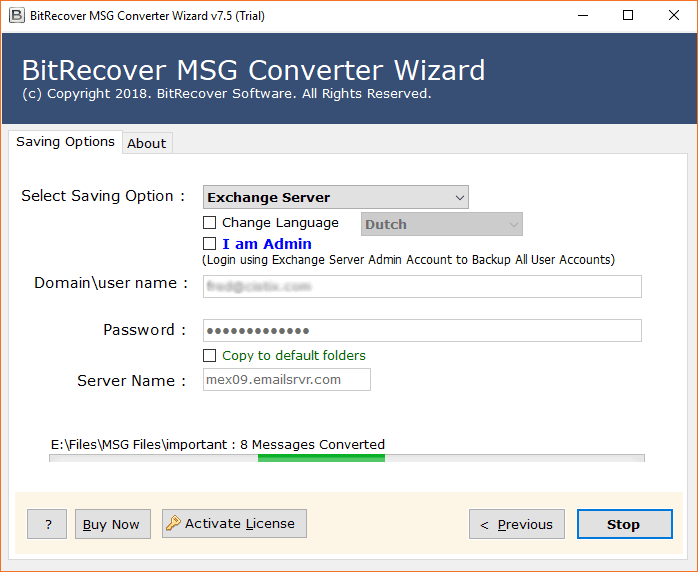Screen dimensions: 698x572
Task: Switch to the About tab
Action: coord(147,143)
